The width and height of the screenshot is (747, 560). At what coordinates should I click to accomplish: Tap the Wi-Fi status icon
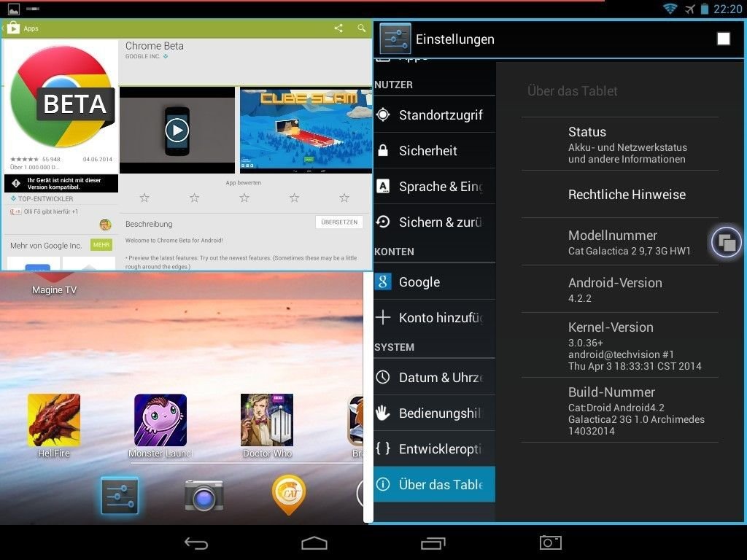[670, 9]
